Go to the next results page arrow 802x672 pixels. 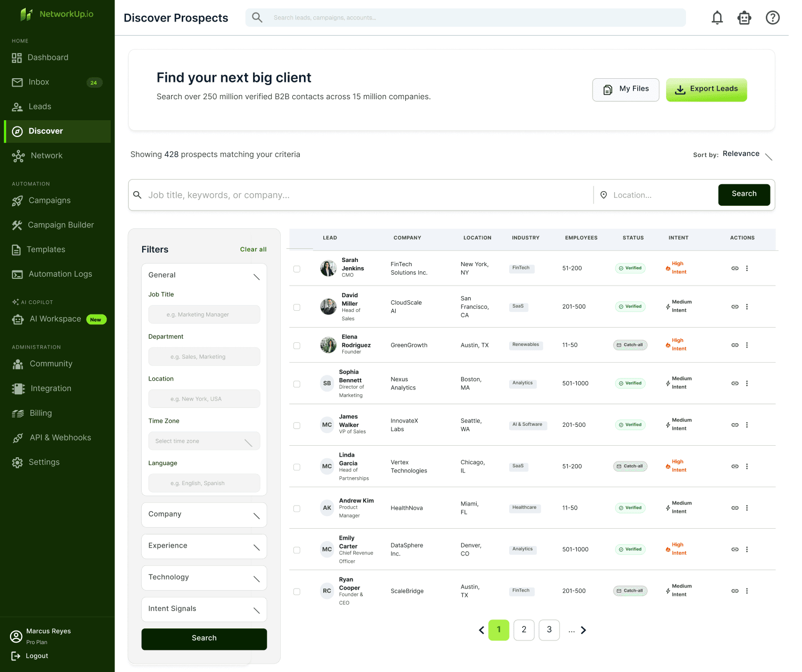pyautogui.click(x=583, y=630)
